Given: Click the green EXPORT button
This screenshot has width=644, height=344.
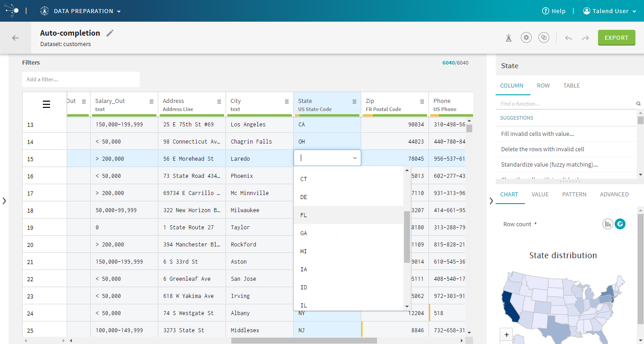Looking at the screenshot, I should click(616, 38).
